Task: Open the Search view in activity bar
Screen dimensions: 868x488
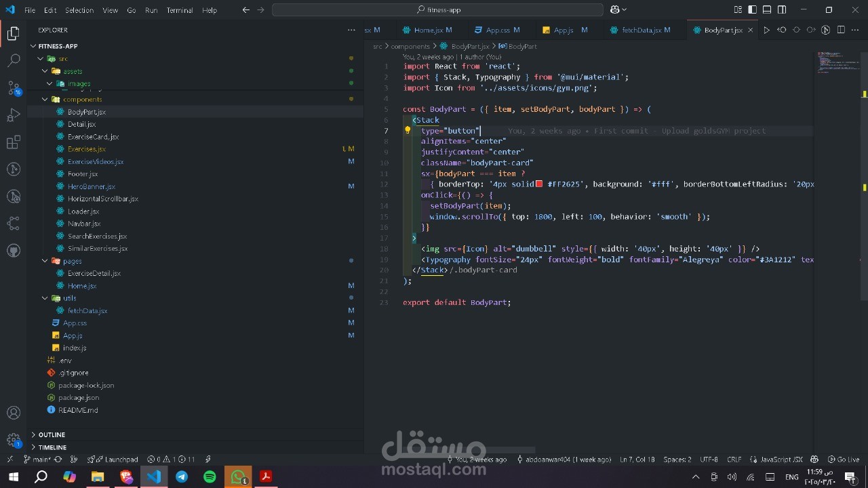Action: (13, 60)
